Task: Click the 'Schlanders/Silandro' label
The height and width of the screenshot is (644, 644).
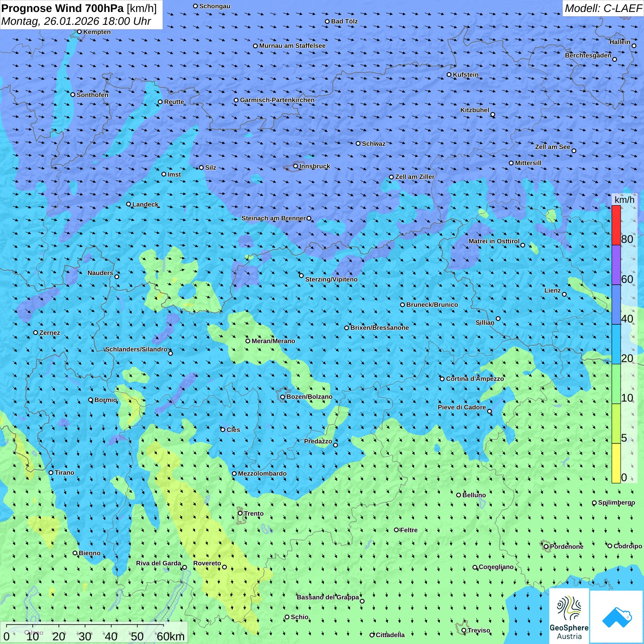Action: 136,349
